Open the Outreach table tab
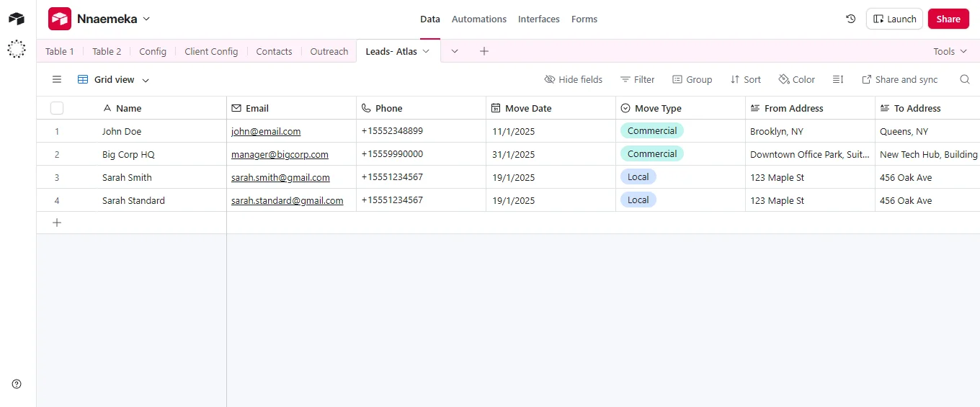Image resolution: width=980 pixels, height=407 pixels. point(329,51)
